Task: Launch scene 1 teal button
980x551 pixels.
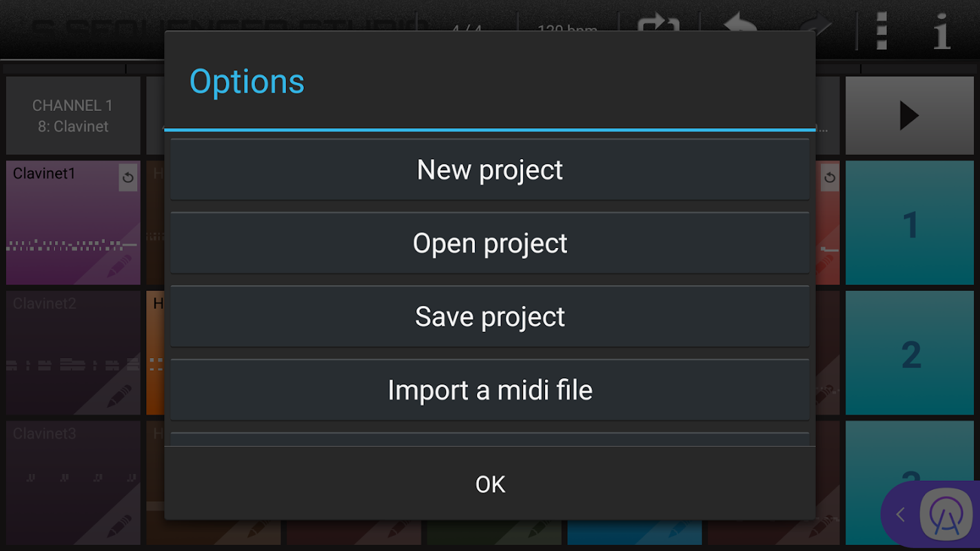Action: (x=910, y=224)
